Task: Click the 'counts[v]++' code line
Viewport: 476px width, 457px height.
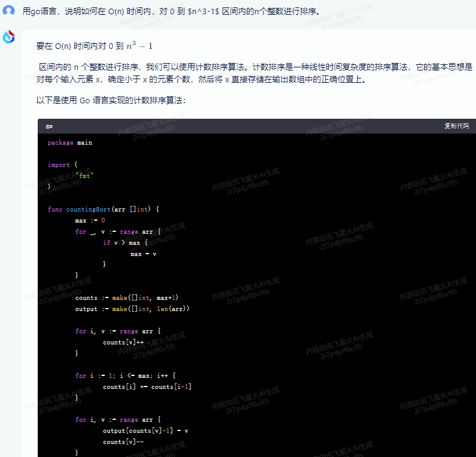Action: (x=123, y=342)
